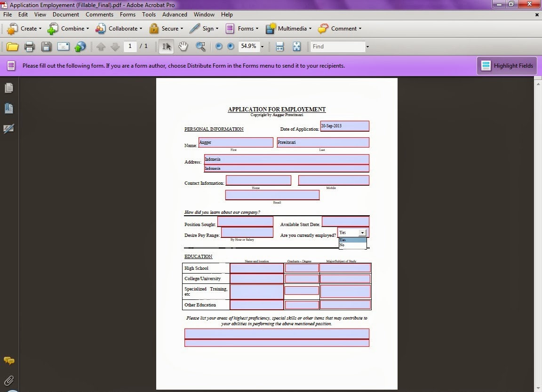Click the Save disk icon
This screenshot has width=542, height=392.
pos(46,46)
